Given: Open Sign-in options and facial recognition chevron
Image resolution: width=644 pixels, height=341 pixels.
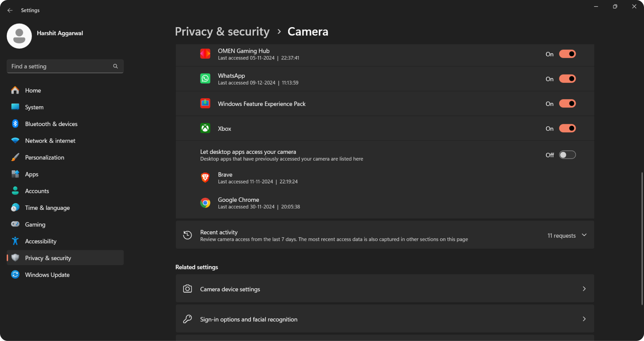Looking at the screenshot, I should 584,319.
